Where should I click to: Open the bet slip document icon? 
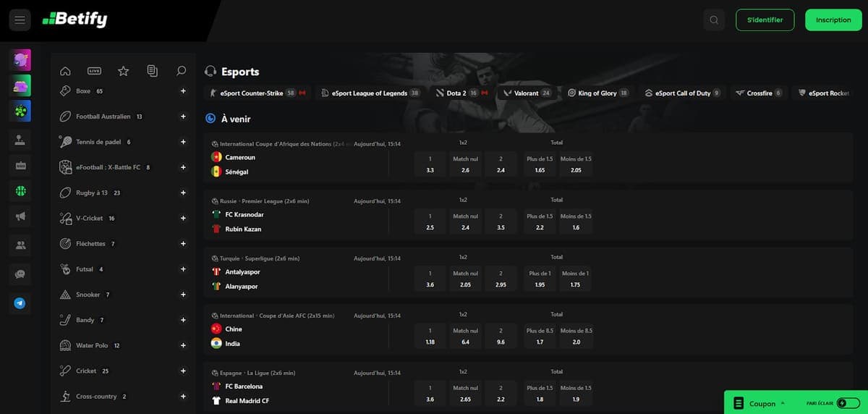(x=152, y=71)
